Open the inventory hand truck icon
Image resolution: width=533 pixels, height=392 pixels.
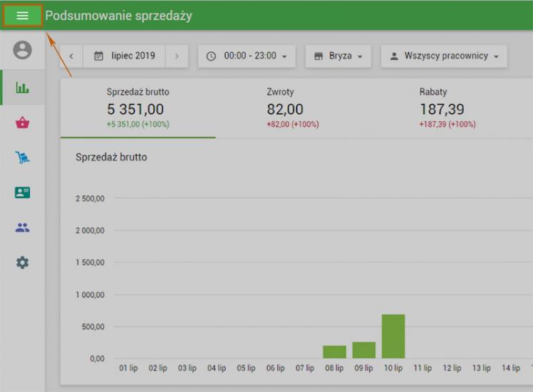pyautogui.click(x=23, y=158)
